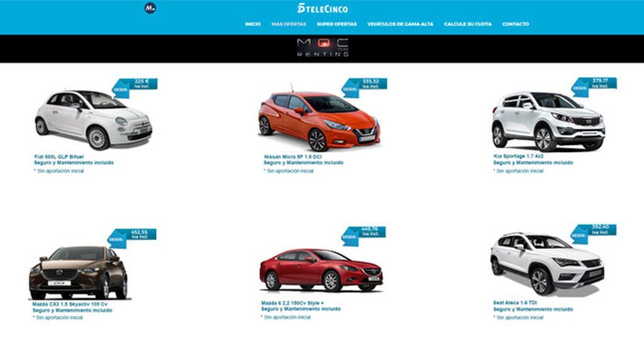644x362 pixels.
Task: Click 'Seguro y Mantenimiento incluido' under Kia Sportage
Action: (533, 163)
